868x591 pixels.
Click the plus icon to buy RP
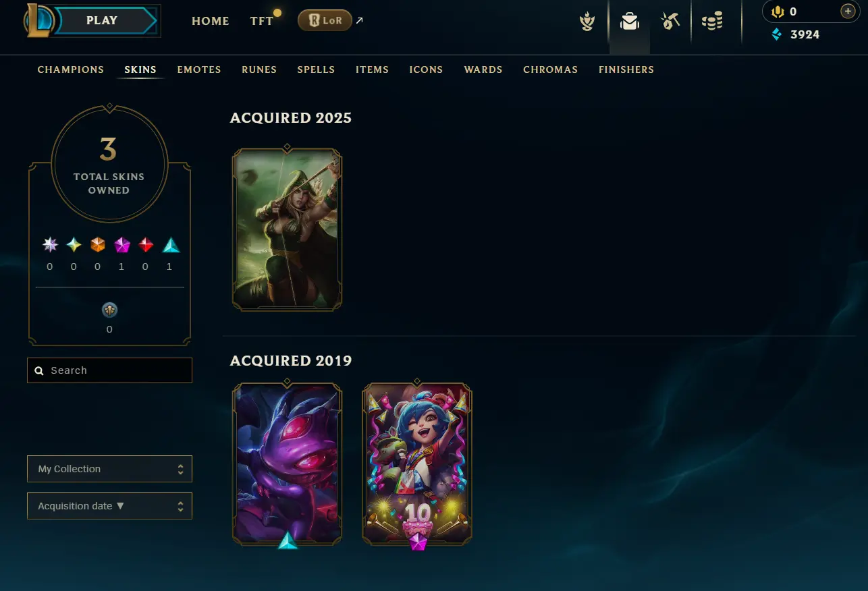848,11
